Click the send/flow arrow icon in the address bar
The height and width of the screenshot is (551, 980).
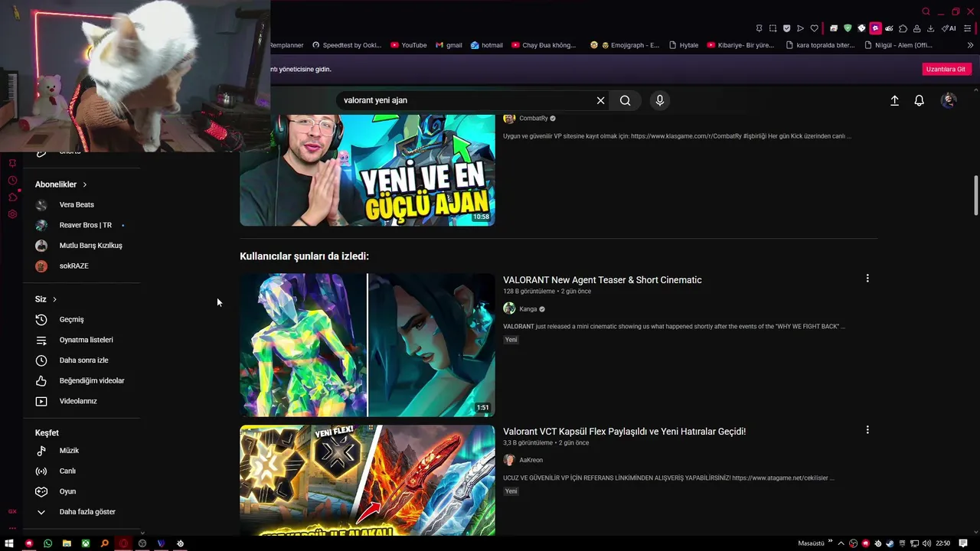pyautogui.click(x=800, y=28)
